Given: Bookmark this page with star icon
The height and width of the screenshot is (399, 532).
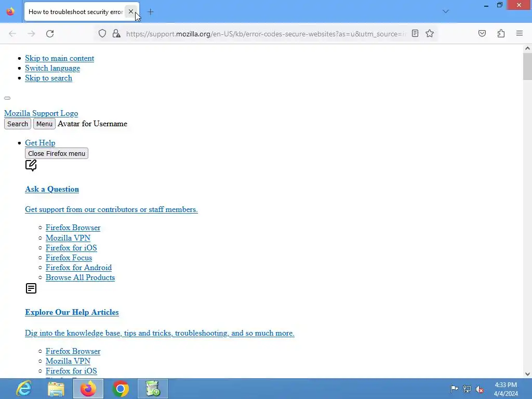Looking at the screenshot, I should (430, 33).
